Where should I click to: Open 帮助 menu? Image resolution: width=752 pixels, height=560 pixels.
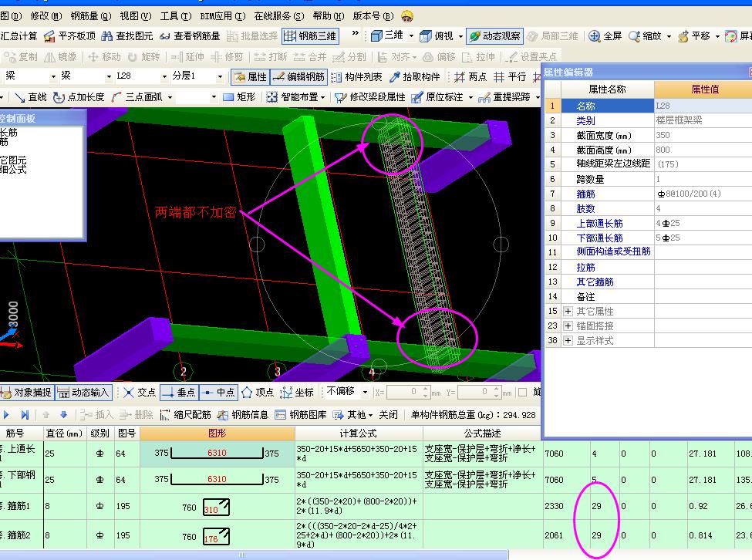point(329,16)
